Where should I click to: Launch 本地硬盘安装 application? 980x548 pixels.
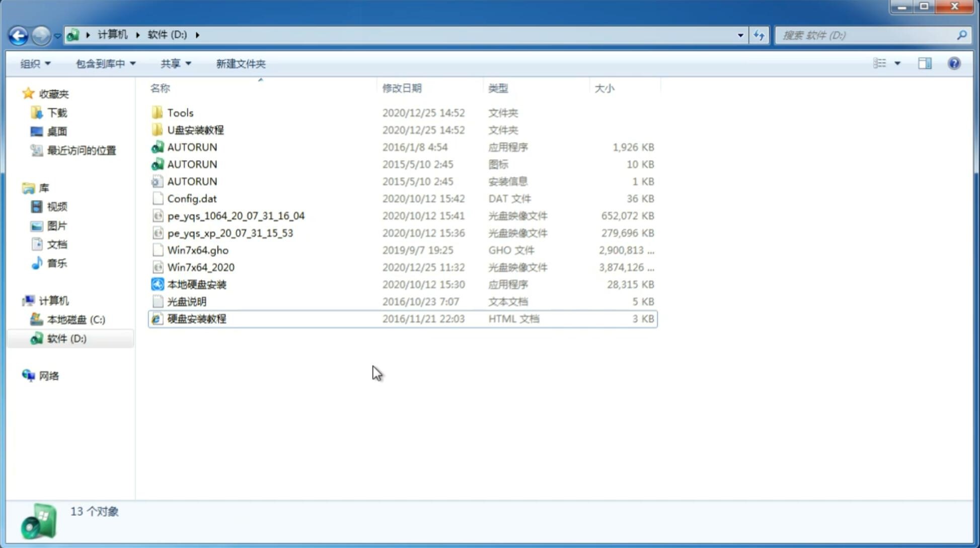point(196,284)
